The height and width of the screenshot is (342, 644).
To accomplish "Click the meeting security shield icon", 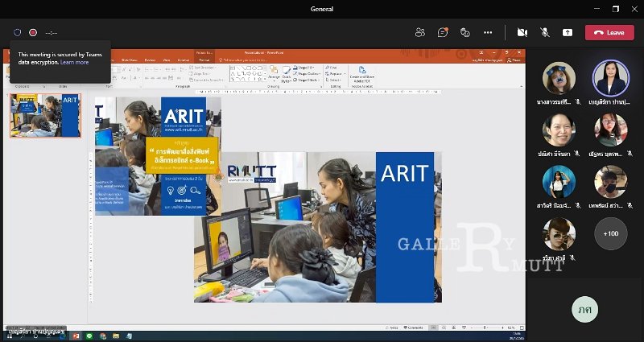I will point(17,32).
